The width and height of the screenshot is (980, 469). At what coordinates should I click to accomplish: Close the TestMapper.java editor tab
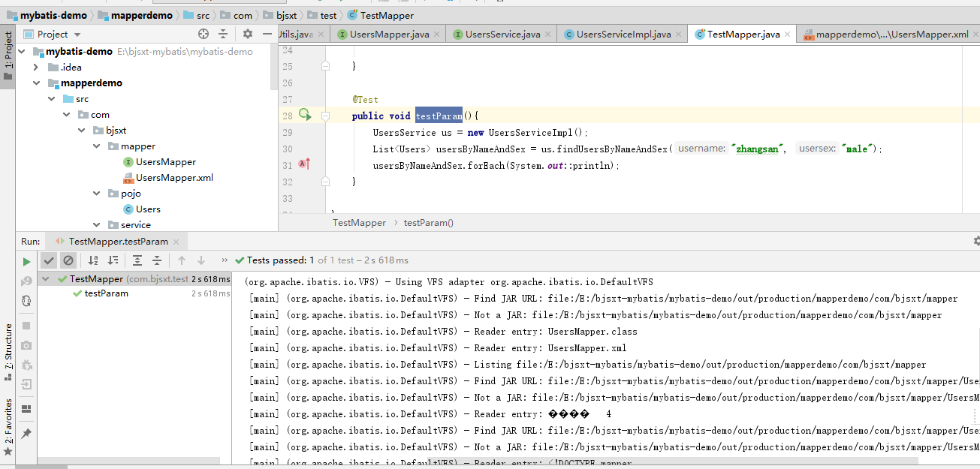[x=787, y=35]
